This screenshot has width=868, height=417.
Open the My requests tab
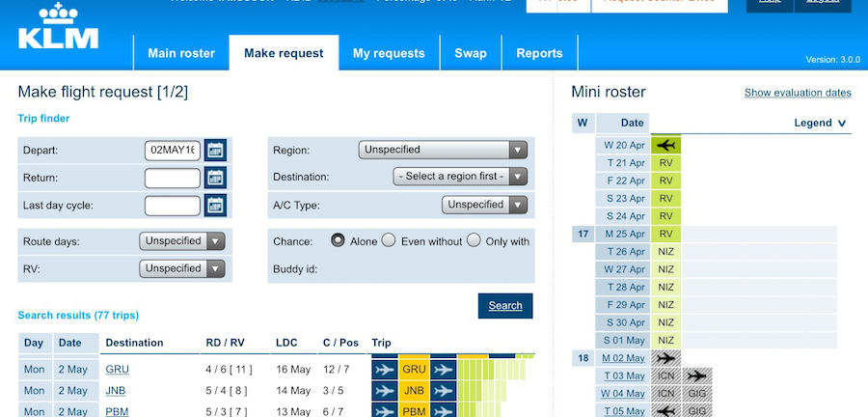tap(389, 53)
